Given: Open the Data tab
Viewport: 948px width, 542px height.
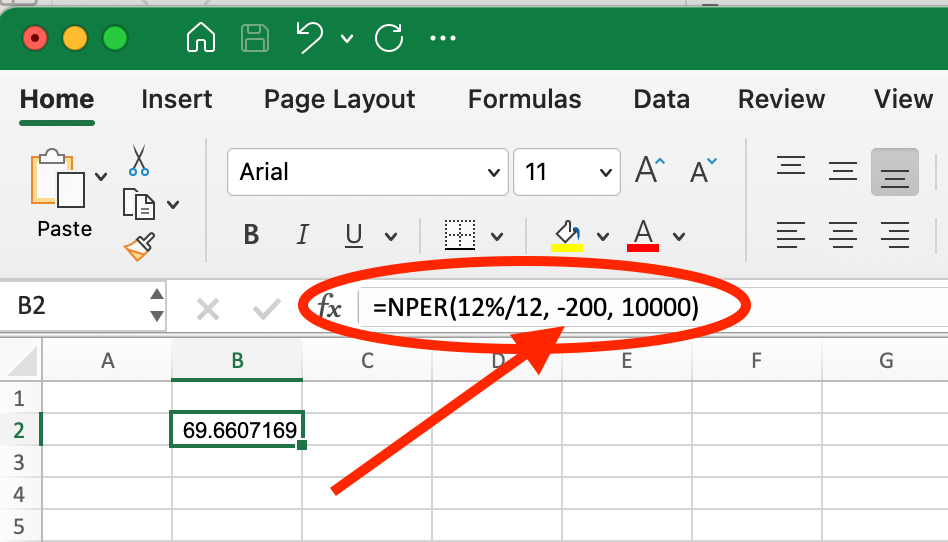Looking at the screenshot, I should 661,99.
